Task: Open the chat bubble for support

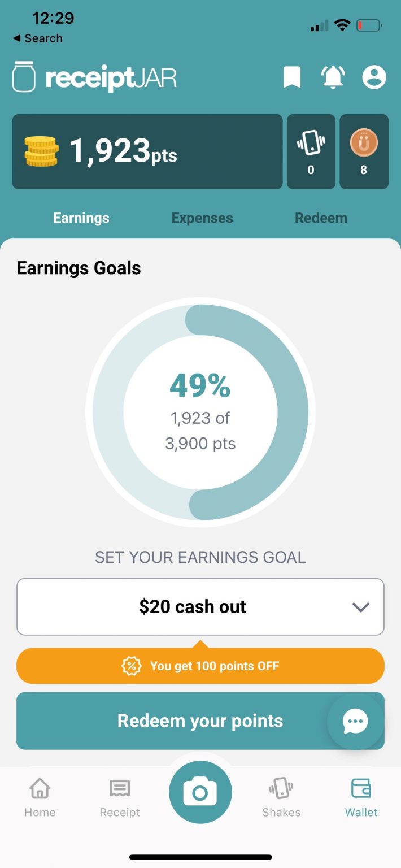Action: 355,721
